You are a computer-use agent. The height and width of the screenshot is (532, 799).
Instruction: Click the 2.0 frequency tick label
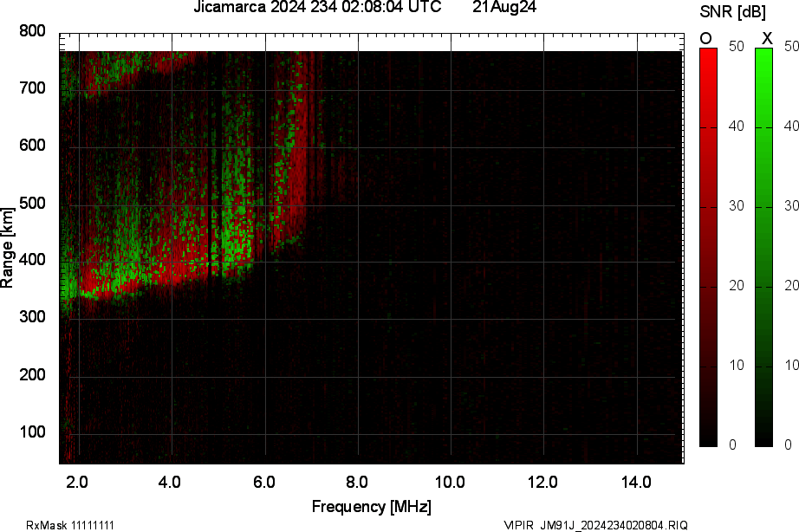pos(77,482)
